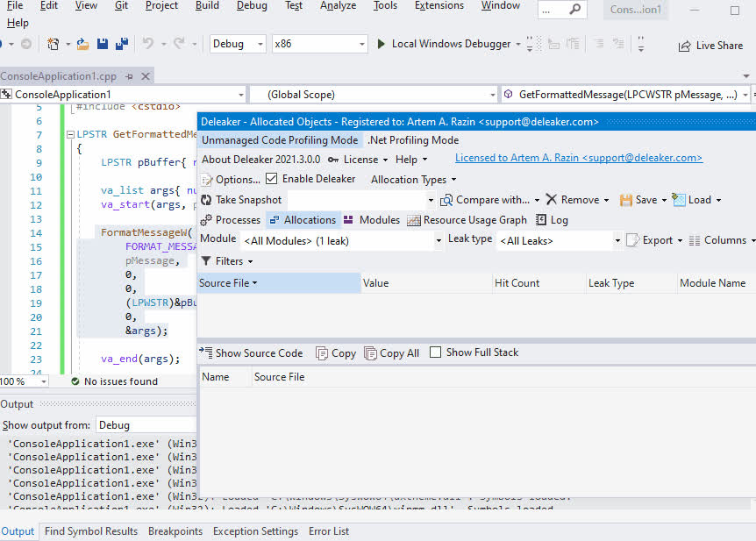This screenshot has width=756, height=541.
Task: Open the Debug menu
Action: (252, 6)
